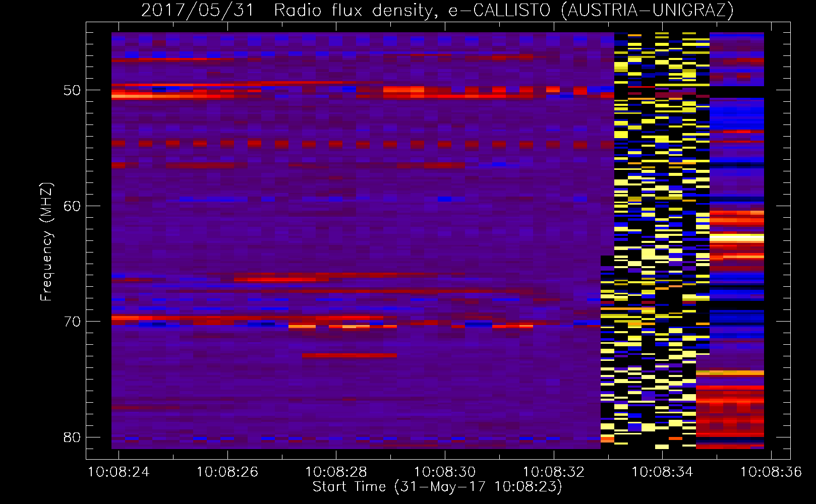The height and width of the screenshot is (504, 816).
Task: Click the 10:08:36 time tick label
Action: [771, 472]
